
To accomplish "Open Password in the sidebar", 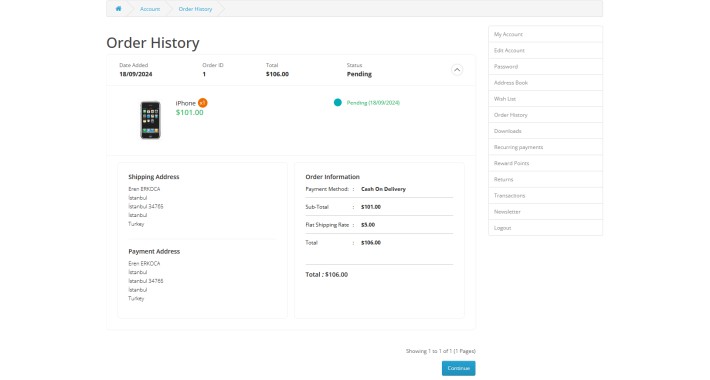I will tap(545, 67).
